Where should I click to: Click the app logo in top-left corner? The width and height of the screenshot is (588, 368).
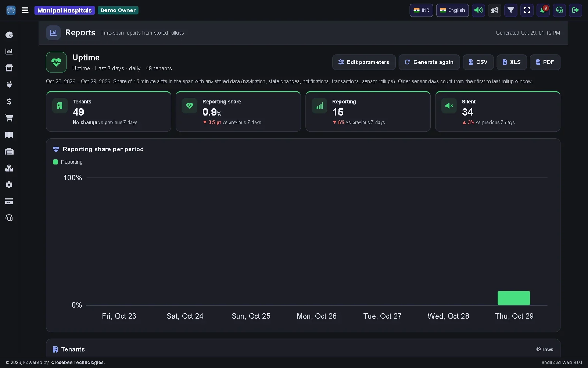pyautogui.click(x=11, y=10)
